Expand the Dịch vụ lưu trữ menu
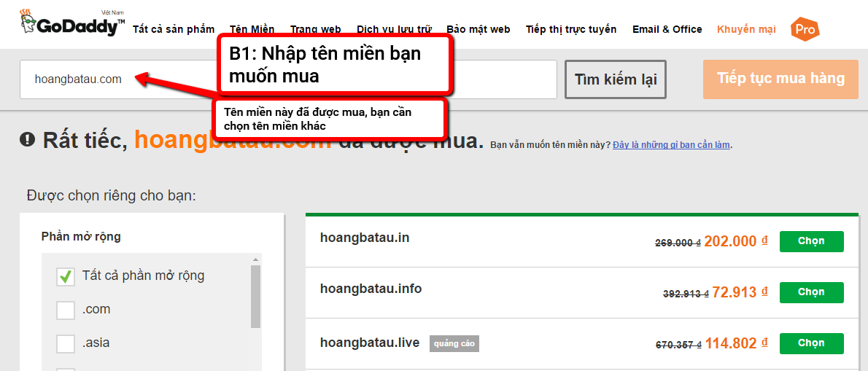Image resolution: width=868 pixels, height=371 pixels. [394, 30]
